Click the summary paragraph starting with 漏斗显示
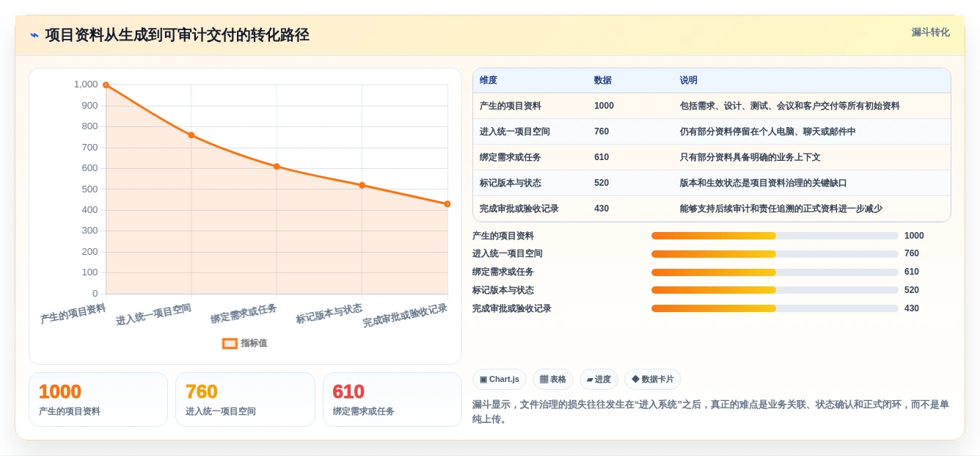This screenshot has width=980, height=456. coord(711,411)
